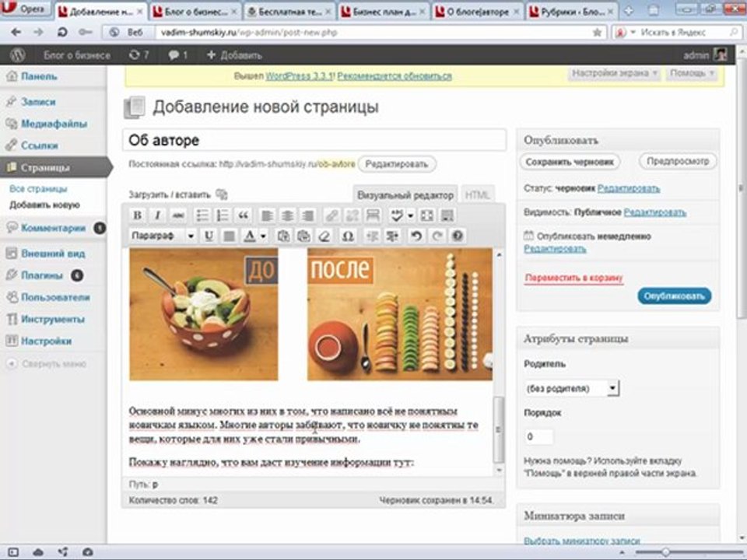Align text center
The image size is (747, 560).
point(287,215)
